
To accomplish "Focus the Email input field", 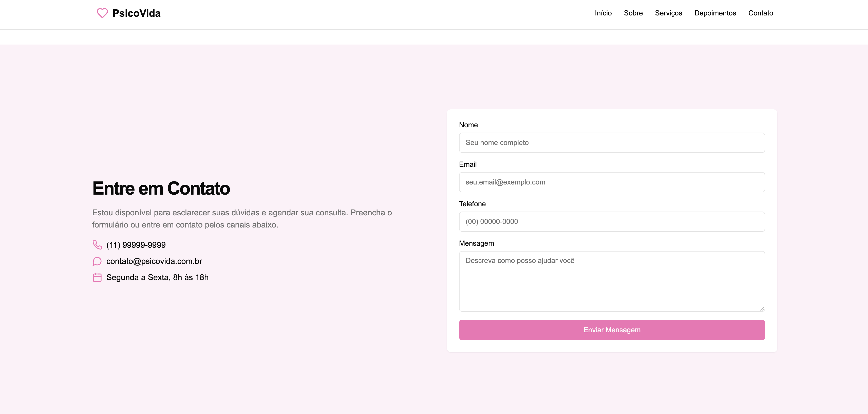I will pyautogui.click(x=612, y=182).
